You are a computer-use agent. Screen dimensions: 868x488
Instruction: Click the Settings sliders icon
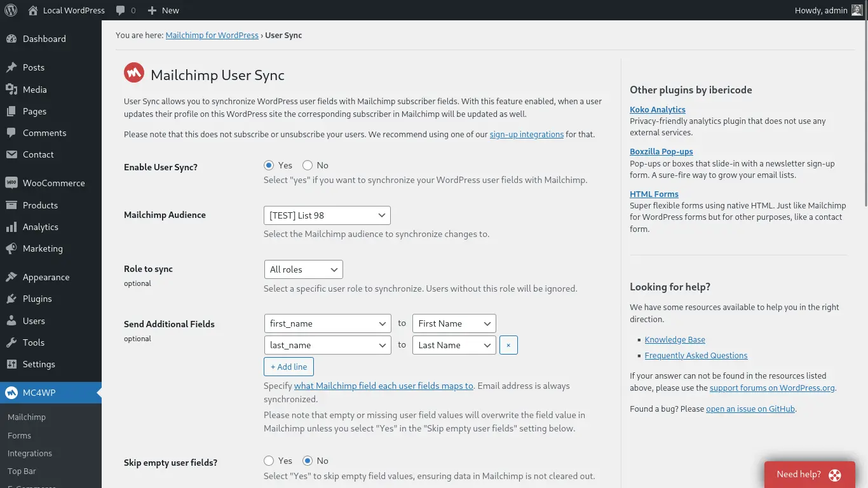click(x=11, y=364)
